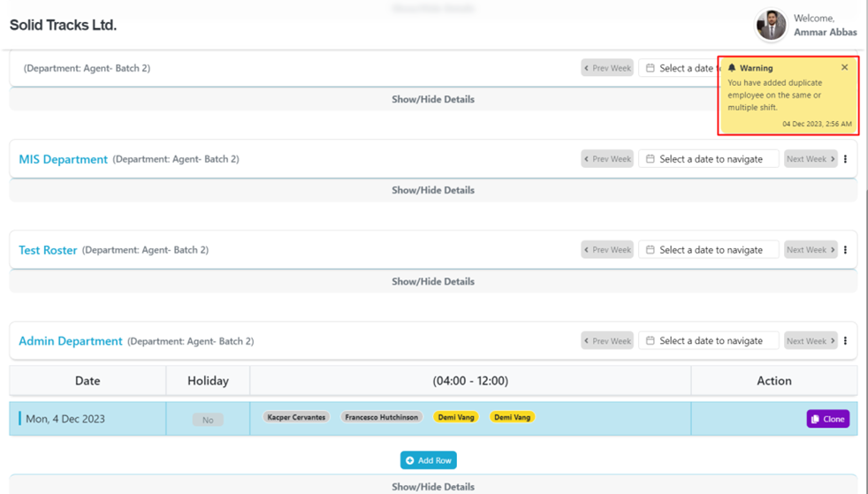The width and height of the screenshot is (868, 494).
Task: Close the Warning notification
Action: [844, 68]
